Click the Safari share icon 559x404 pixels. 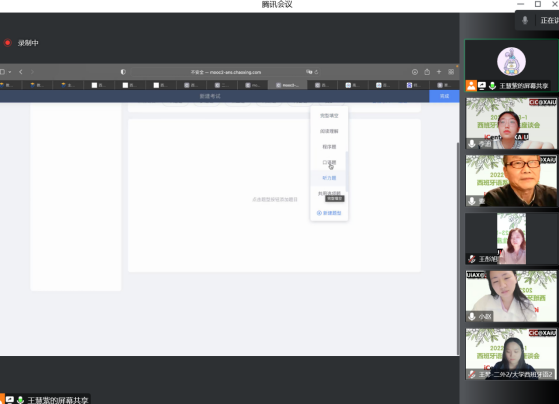click(x=427, y=72)
